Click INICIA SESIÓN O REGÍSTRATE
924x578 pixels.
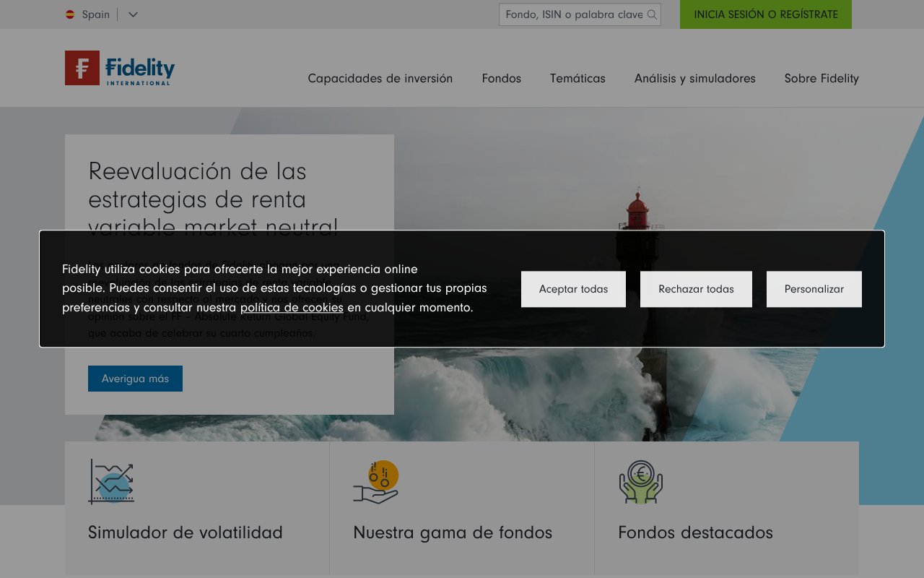[x=765, y=14]
